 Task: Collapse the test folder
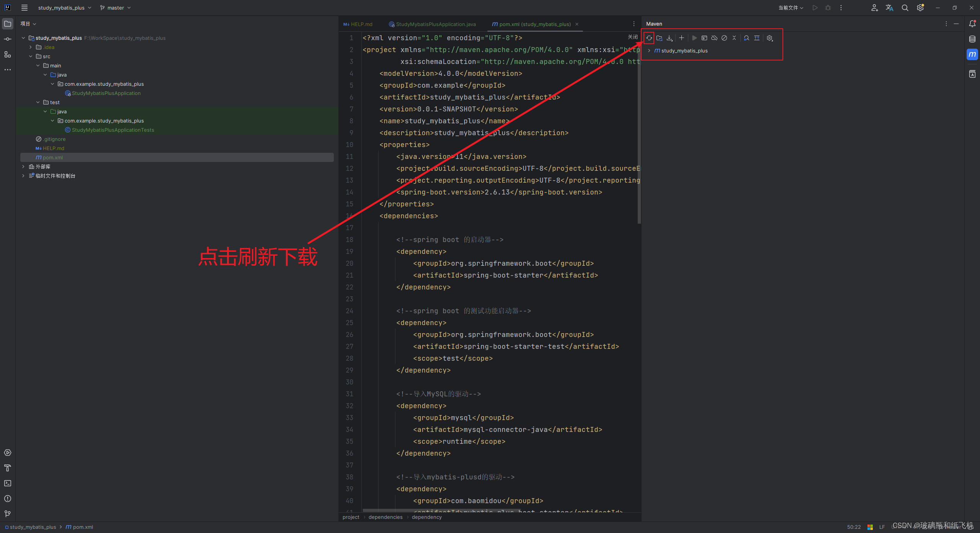click(38, 102)
